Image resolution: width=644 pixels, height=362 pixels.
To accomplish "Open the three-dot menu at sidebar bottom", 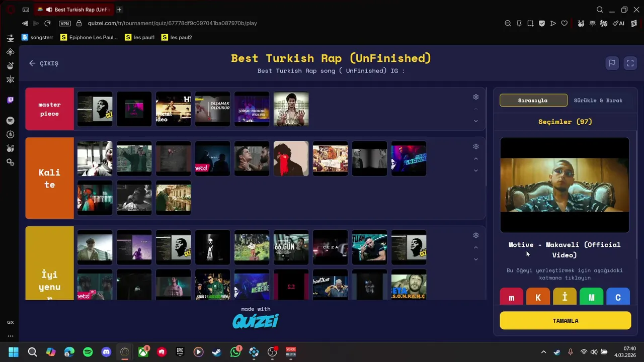I will pyautogui.click(x=10, y=336).
